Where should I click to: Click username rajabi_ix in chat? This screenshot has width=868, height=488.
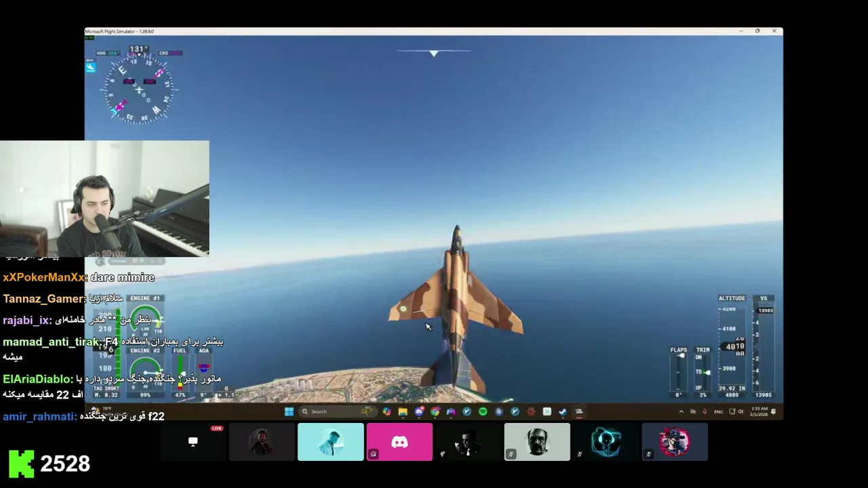25,320
